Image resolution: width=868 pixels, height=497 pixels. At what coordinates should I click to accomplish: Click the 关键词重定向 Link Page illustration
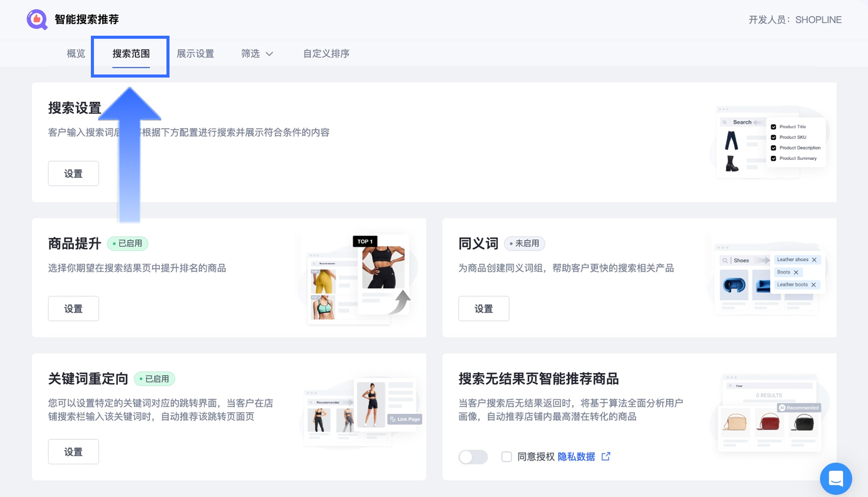[x=360, y=413]
